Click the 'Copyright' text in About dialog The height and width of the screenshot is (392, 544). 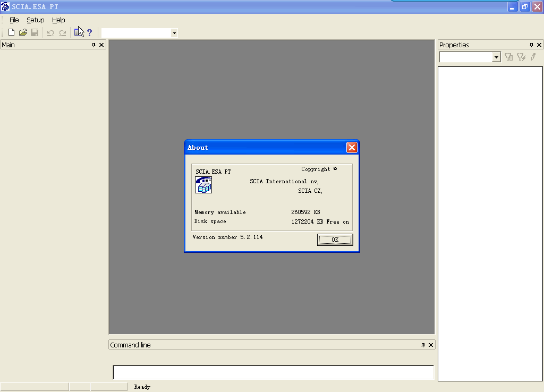point(316,169)
